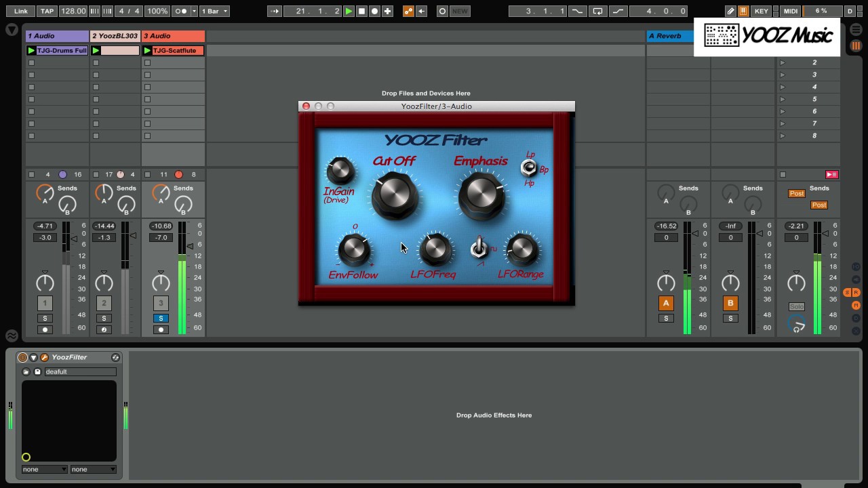Open the 1 Bar quantization menu

pyautogui.click(x=214, y=11)
